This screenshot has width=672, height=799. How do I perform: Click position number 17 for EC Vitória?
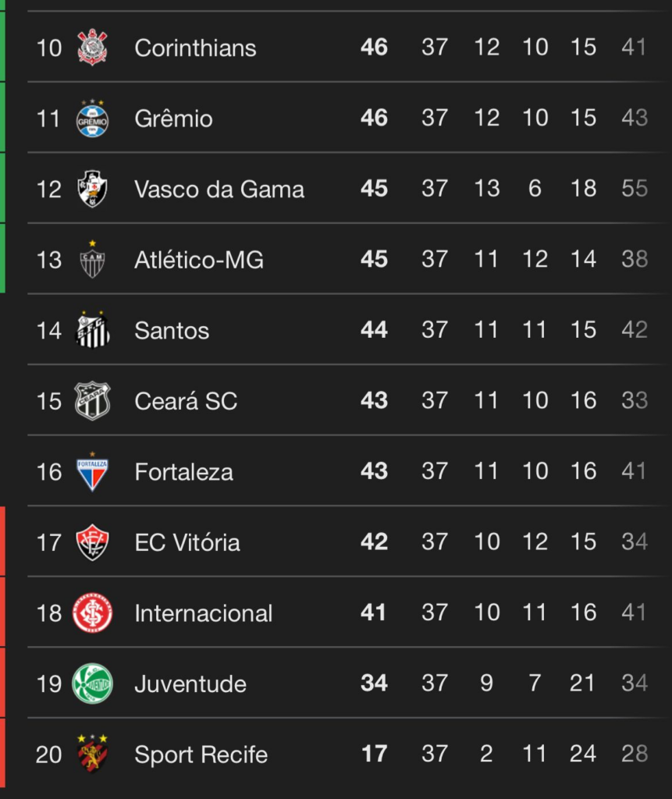[x=48, y=542]
